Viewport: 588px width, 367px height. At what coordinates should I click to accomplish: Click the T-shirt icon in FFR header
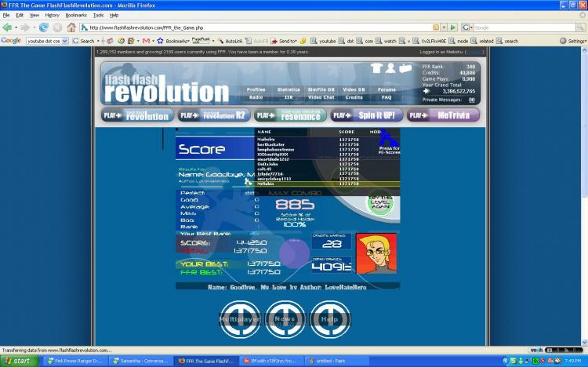(376, 68)
